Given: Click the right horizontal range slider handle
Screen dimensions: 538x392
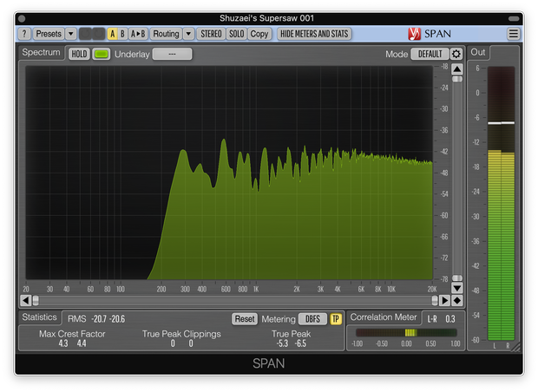Looking at the screenshot, I should [435, 300].
